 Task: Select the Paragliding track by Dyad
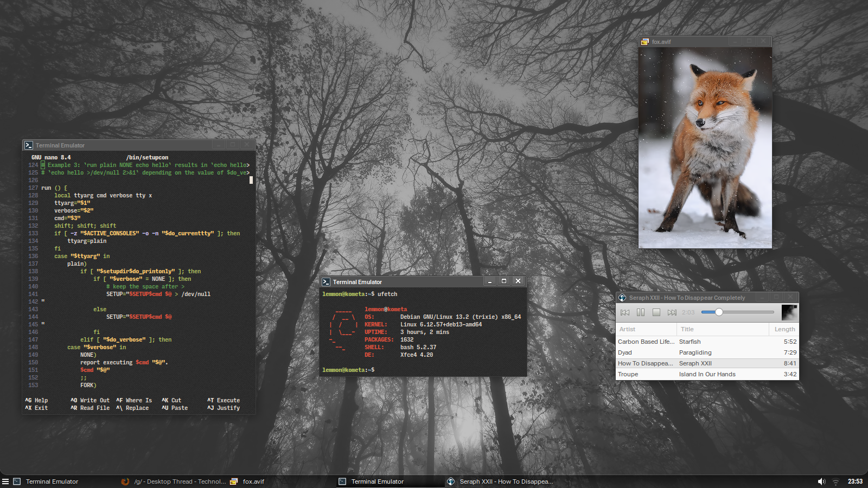(x=707, y=352)
